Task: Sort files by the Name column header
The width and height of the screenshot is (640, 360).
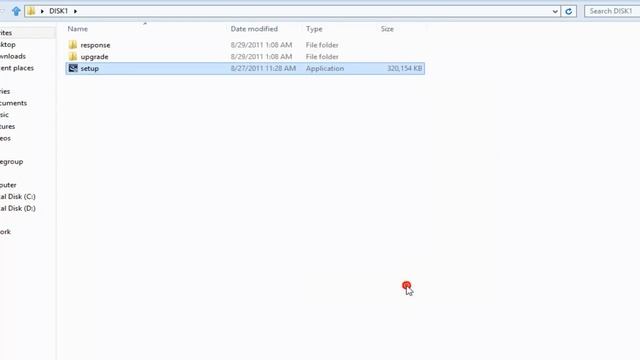Action: tap(78, 29)
